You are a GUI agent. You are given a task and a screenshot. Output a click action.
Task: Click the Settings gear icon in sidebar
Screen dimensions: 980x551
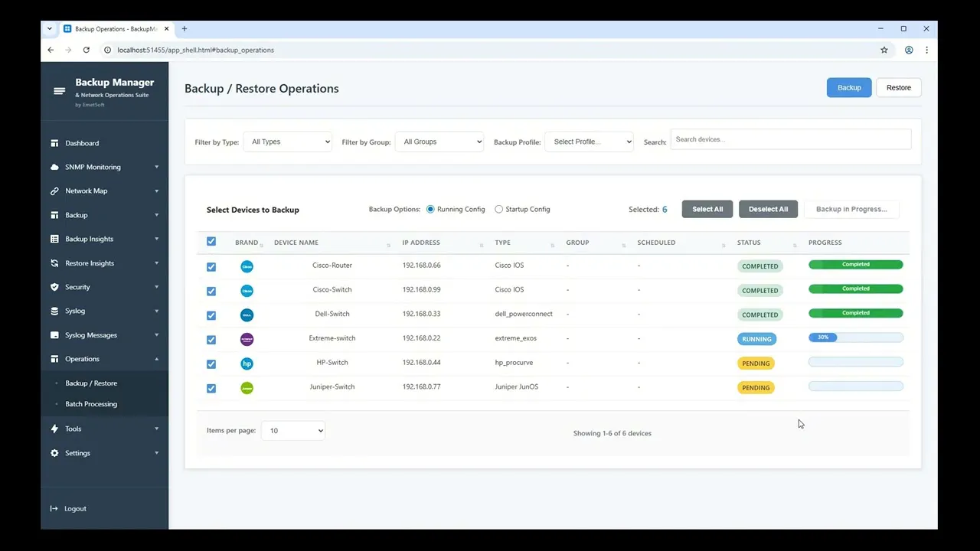54,453
